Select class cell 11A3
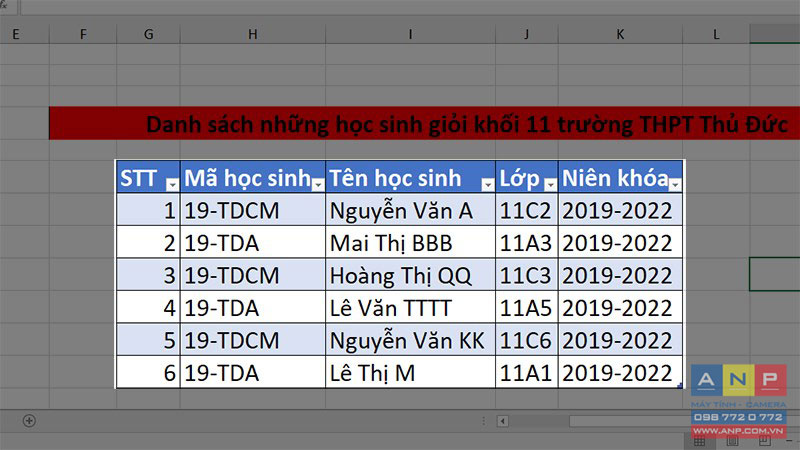Image resolution: width=800 pixels, height=450 pixels. (527, 242)
